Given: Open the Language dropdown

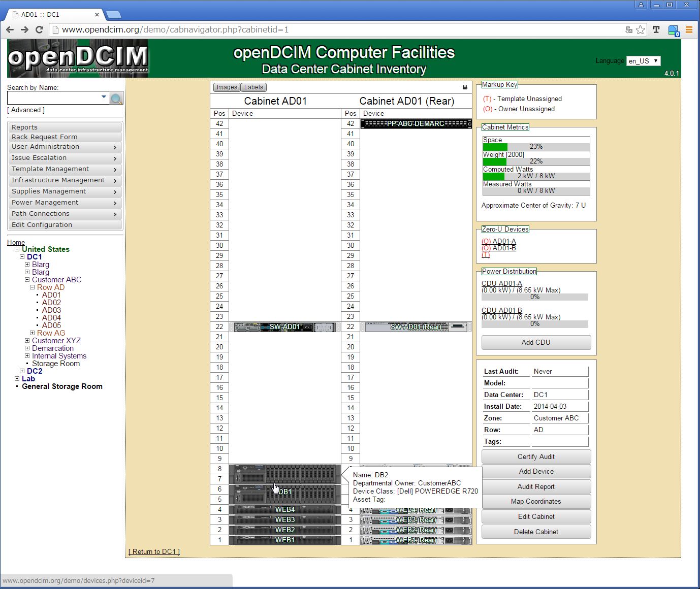Looking at the screenshot, I should (643, 60).
